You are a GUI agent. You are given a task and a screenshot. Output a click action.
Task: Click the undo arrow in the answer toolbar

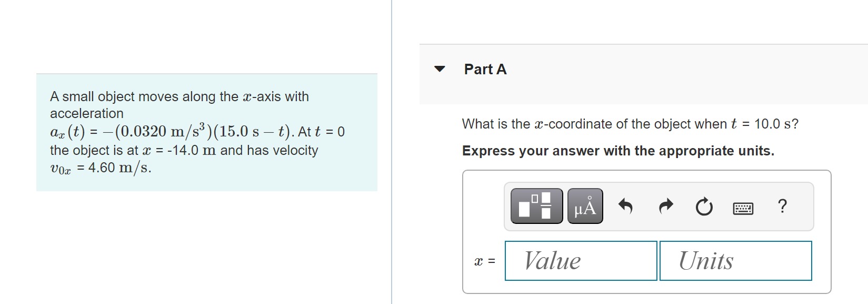[x=626, y=207]
